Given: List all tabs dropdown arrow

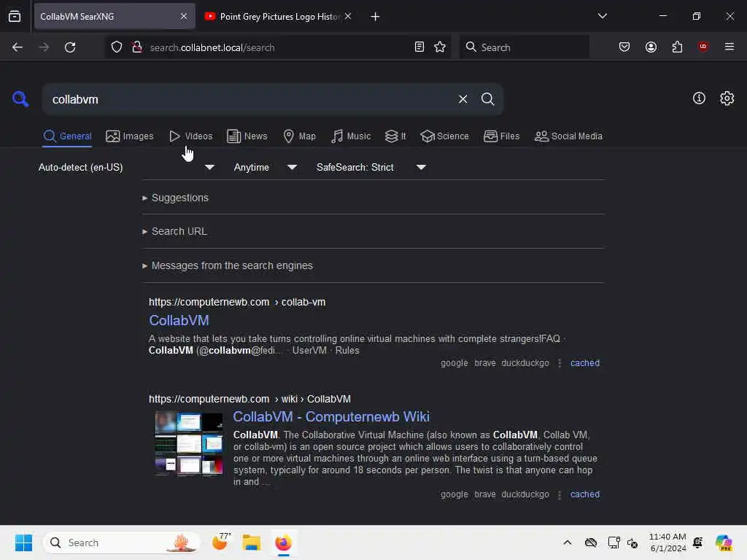Looking at the screenshot, I should click(x=602, y=16).
